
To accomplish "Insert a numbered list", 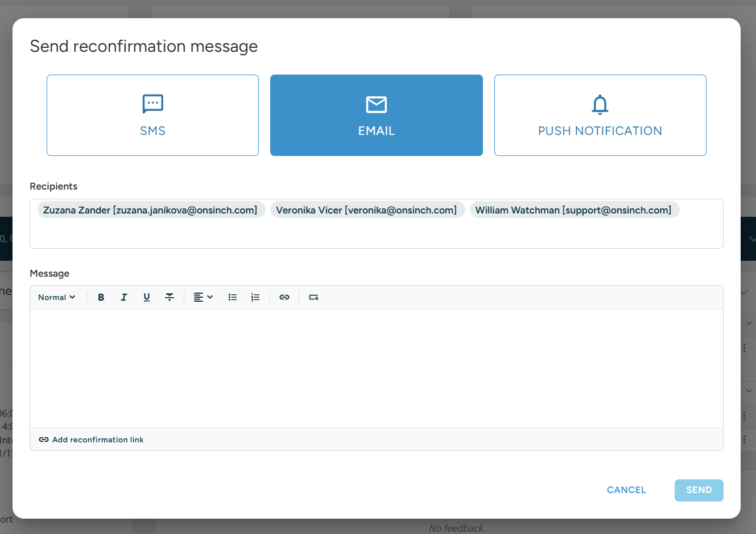I will pyautogui.click(x=255, y=297).
